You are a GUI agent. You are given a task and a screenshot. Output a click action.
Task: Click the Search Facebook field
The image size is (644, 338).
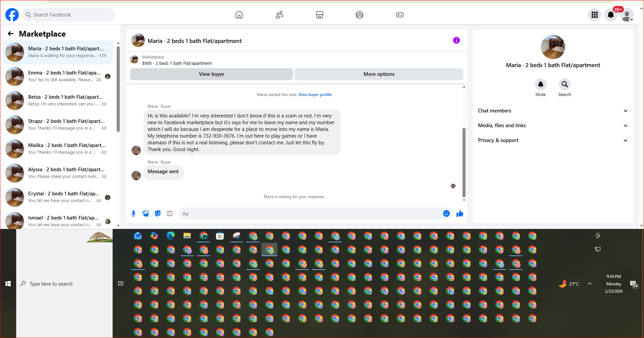tap(69, 15)
